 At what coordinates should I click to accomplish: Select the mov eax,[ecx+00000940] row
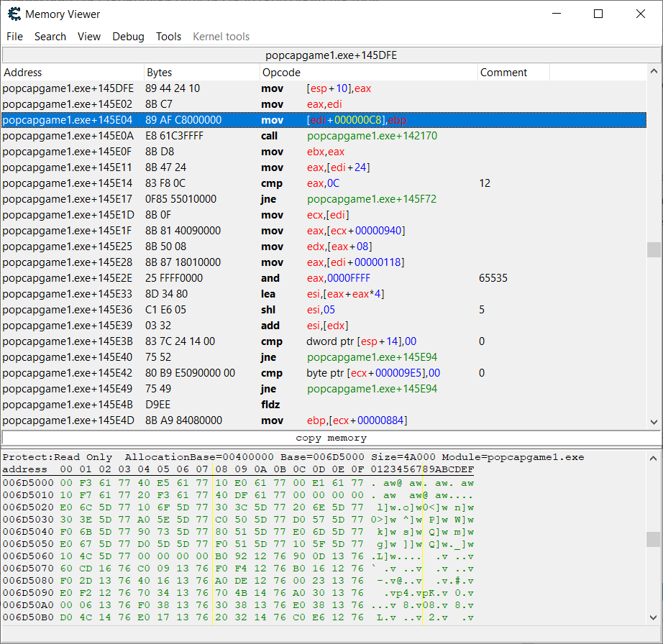click(x=324, y=231)
